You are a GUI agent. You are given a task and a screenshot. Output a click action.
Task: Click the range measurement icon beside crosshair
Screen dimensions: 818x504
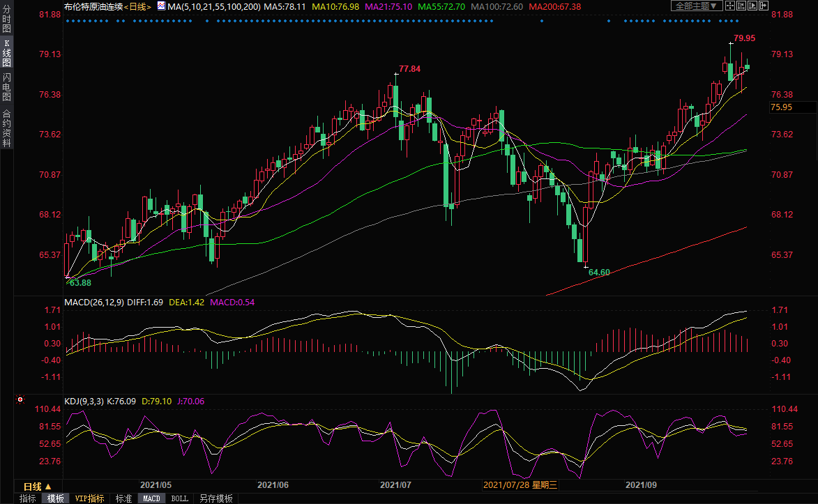741,6
